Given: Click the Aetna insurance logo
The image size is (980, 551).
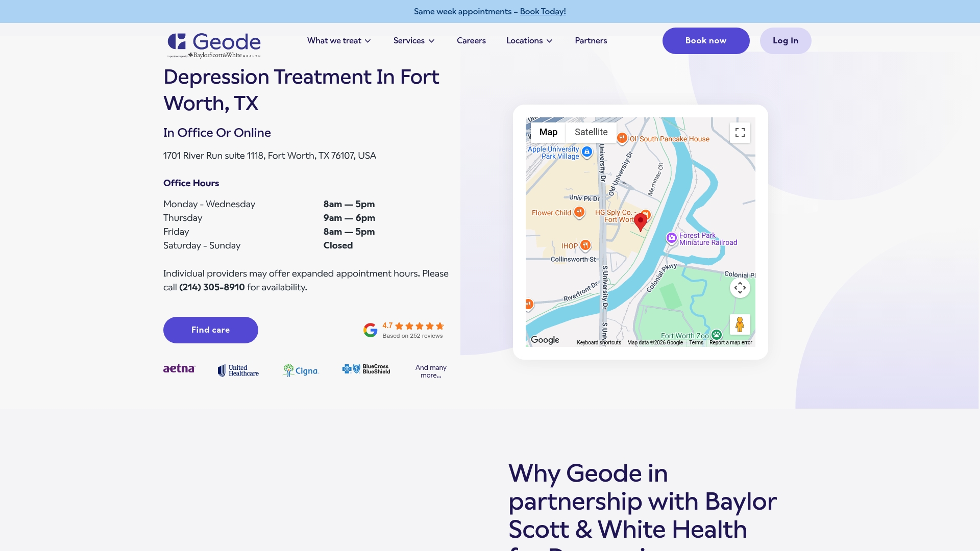Looking at the screenshot, I should [179, 369].
